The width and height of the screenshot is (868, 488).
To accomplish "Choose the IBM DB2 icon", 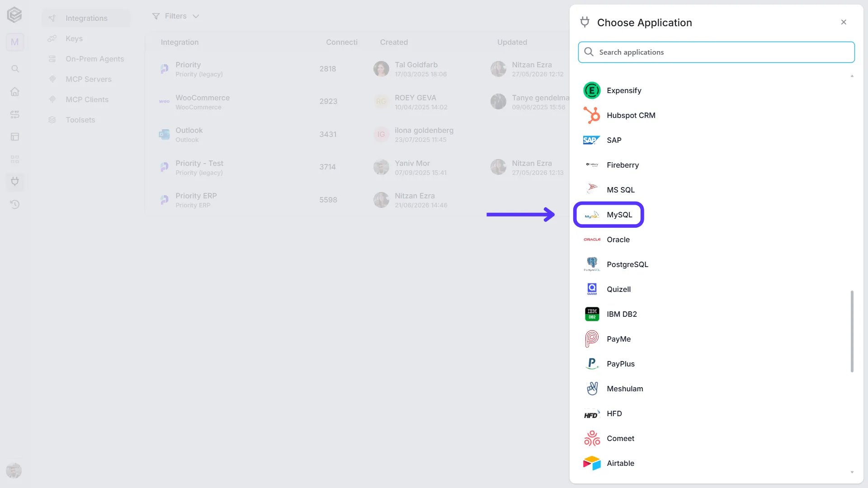I will (x=592, y=314).
